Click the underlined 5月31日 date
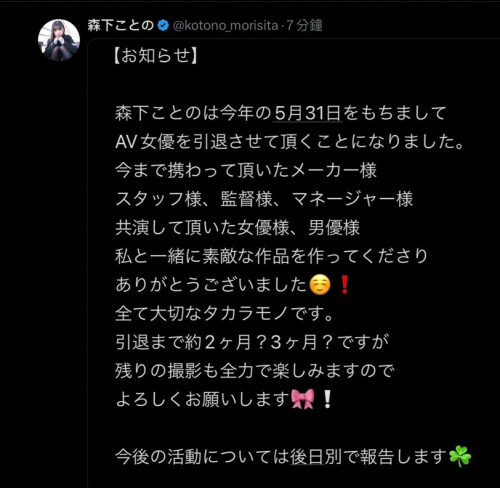 pos(308,113)
